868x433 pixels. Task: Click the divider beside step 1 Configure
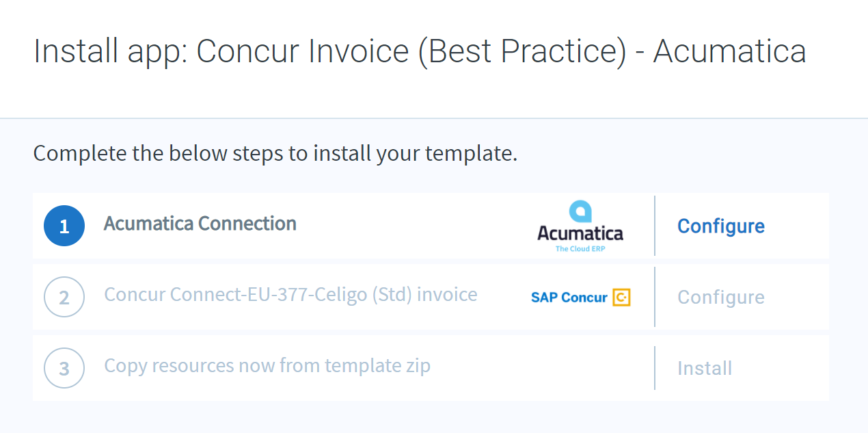tap(655, 226)
